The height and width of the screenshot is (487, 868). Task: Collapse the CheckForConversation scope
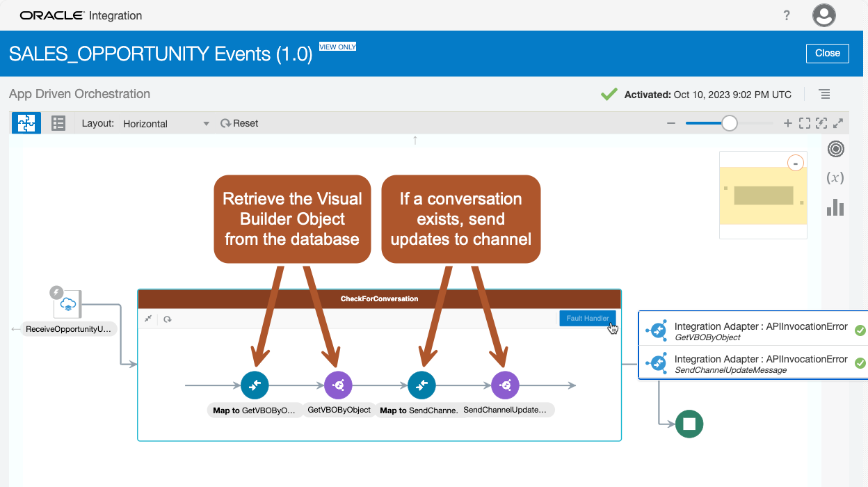[148, 318]
